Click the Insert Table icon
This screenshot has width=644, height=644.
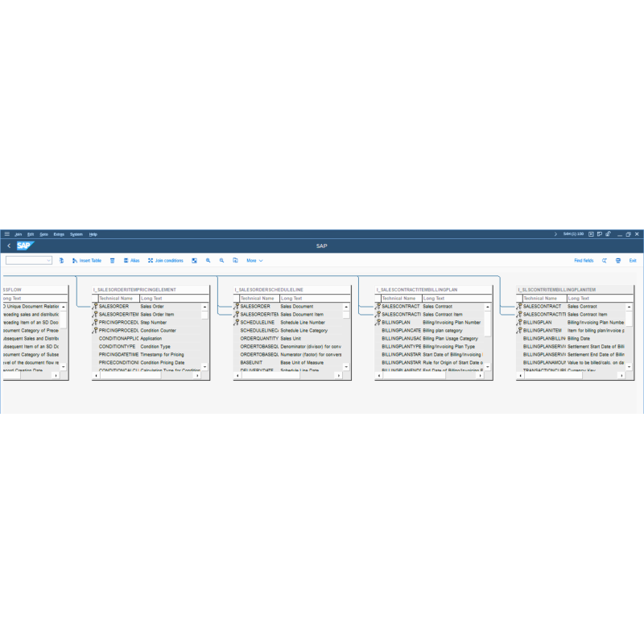tap(87, 260)
